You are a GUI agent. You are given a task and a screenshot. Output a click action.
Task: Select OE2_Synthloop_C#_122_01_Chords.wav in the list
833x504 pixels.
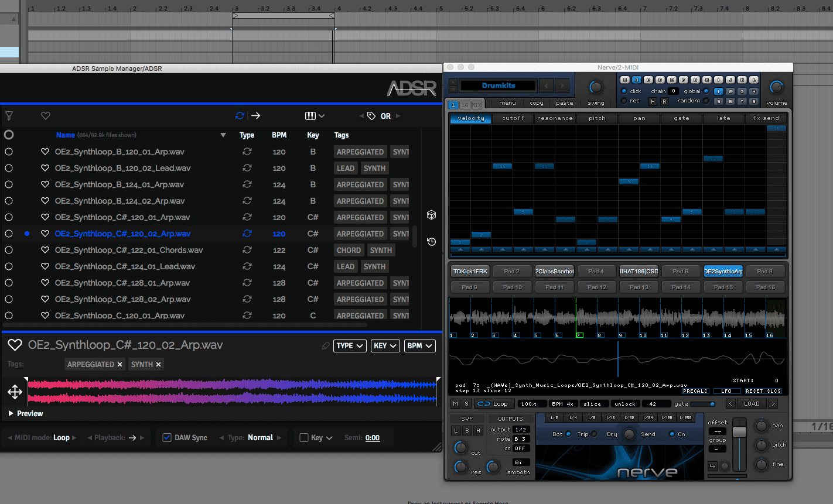pyautogui.click(x=129, y=250)
